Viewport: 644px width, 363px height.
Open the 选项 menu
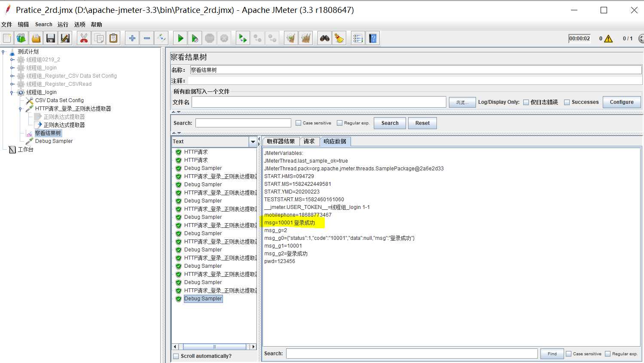(x=79, y=24)
